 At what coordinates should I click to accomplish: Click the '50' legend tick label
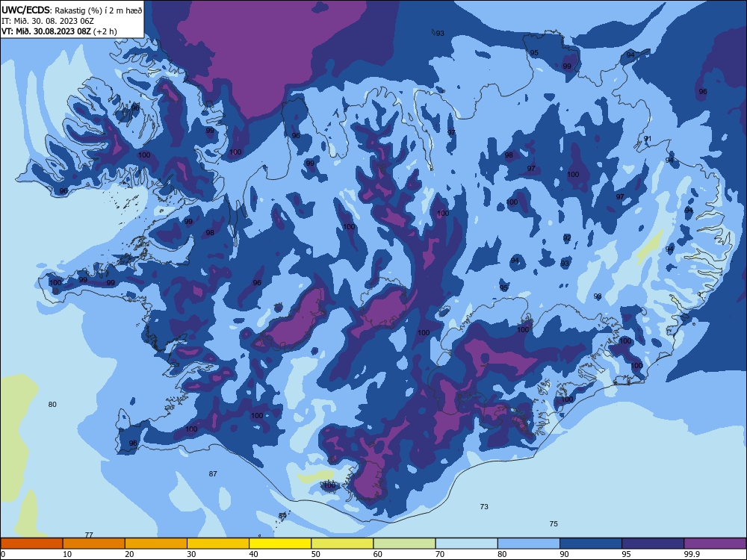(x=316, y=554)
